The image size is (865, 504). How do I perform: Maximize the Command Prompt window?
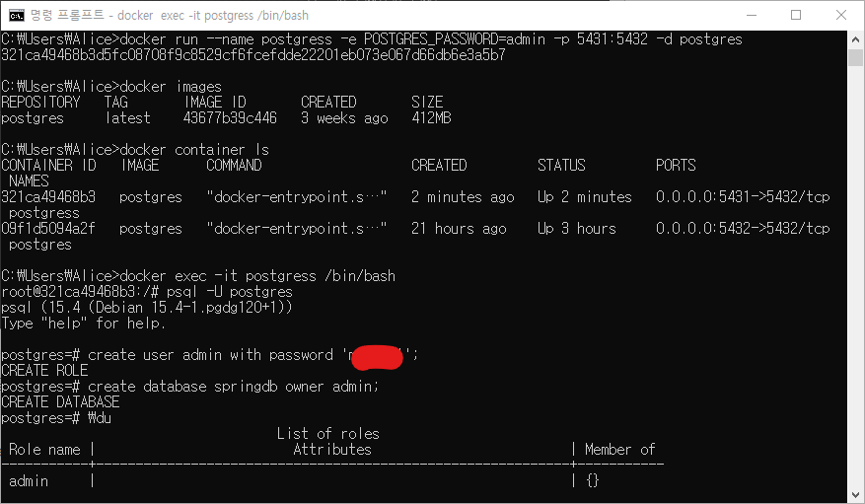(x=796, y=15)
